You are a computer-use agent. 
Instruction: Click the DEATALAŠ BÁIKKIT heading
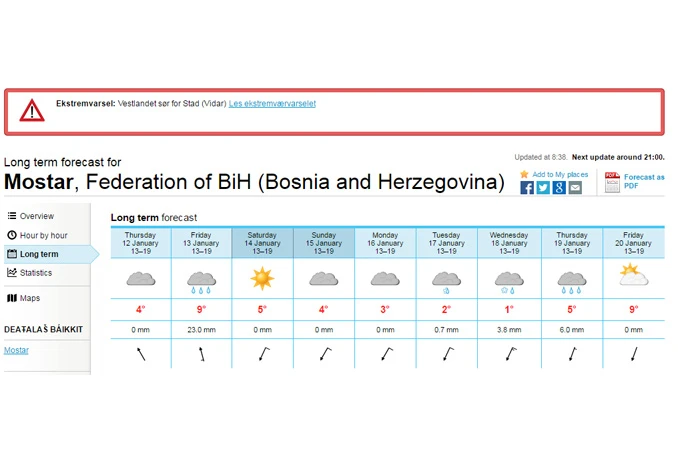(43, 329)
